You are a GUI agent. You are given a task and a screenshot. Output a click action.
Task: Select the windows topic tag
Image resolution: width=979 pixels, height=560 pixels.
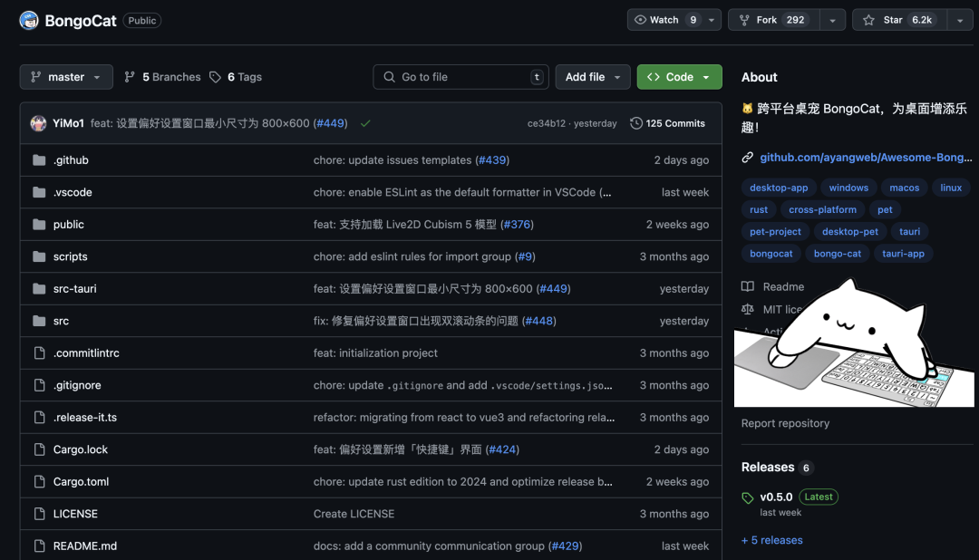[x=848, y=188]
